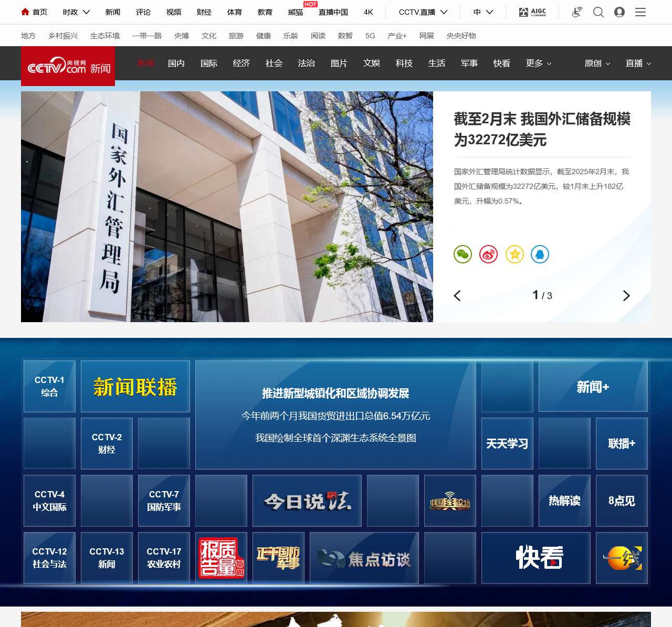Select 快看 news tab
This screenshot has height=627, width=672.
(x=502, y=63)
